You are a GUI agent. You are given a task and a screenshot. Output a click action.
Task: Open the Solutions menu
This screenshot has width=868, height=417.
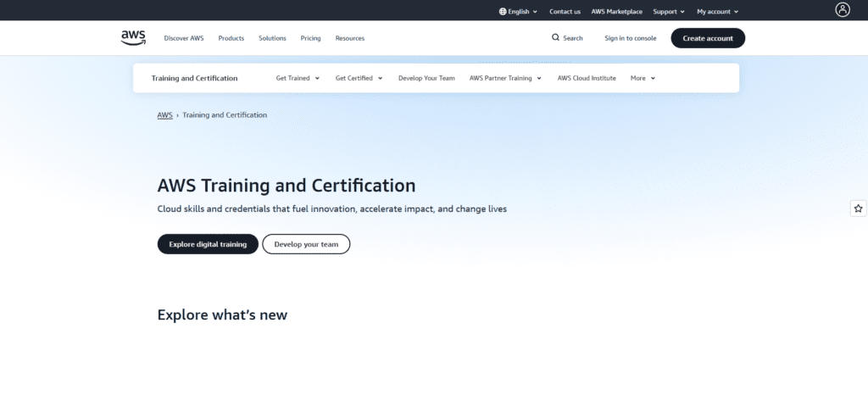[272, 38]
